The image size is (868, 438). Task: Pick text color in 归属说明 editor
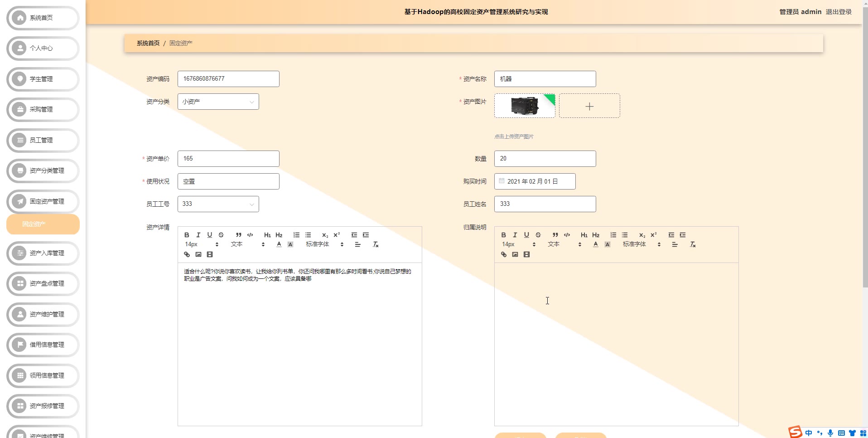pos(596,244)
